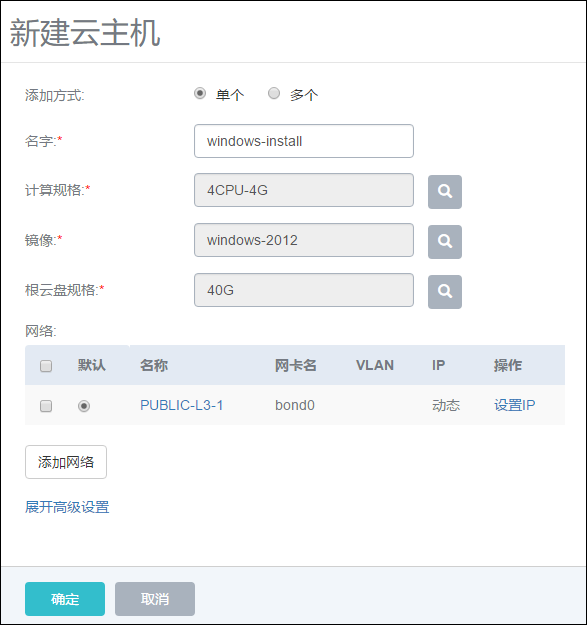Image resolution: width=587 pixels, height=625 pixels.
Task: Tick the PUBLIC-L3-1 row checkbox
Action: [46, 406]
